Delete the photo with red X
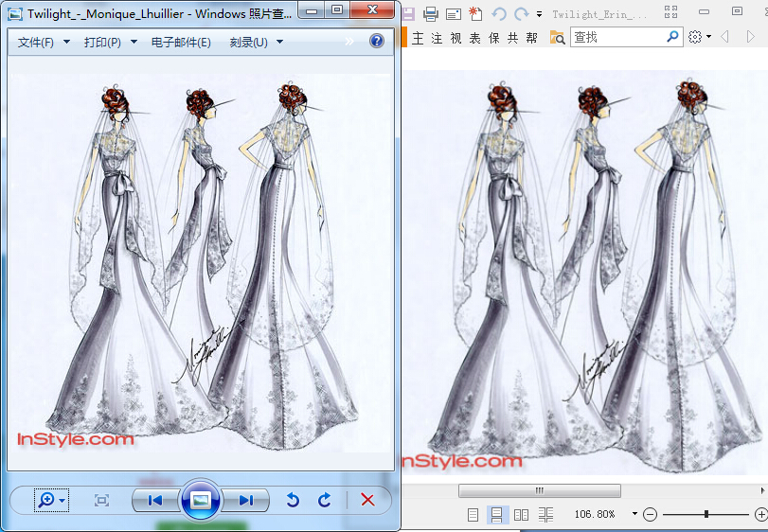This screenshot has height=532, width=768. click(x=367, y=500)
